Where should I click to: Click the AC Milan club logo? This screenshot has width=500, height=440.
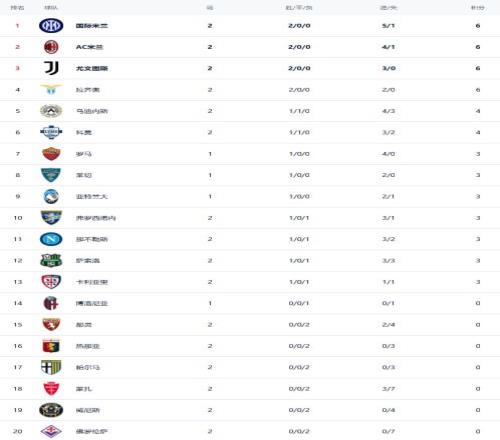pos(51,47)
